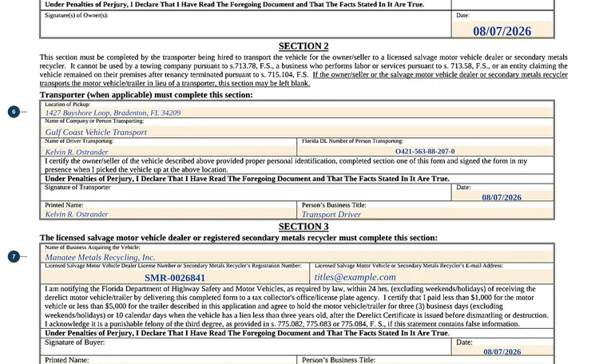Viewport: 607px width, 364px height.
Task: Click the perjury declaration above Signature of Transporter
Action: coord(247,179)
